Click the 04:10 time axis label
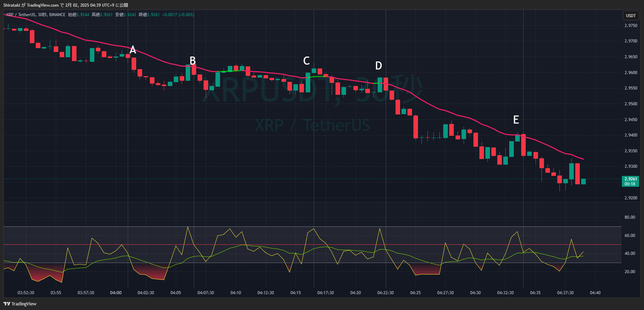This screenshot has height=310, width=644. click(236, 293)
